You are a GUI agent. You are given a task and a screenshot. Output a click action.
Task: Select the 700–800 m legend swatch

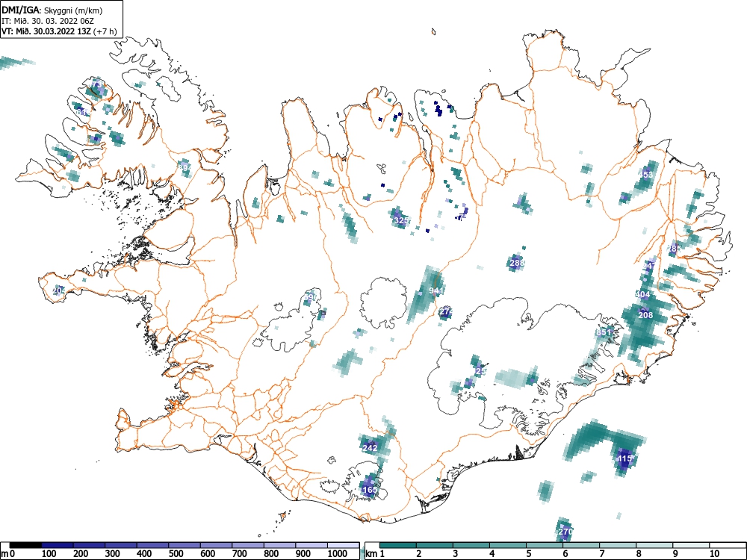248,545
